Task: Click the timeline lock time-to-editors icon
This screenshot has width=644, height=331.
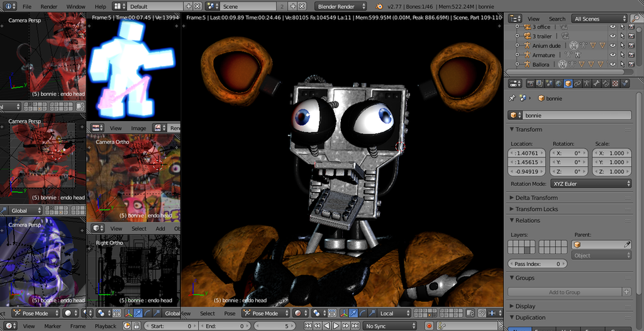Action: [136, 326]
